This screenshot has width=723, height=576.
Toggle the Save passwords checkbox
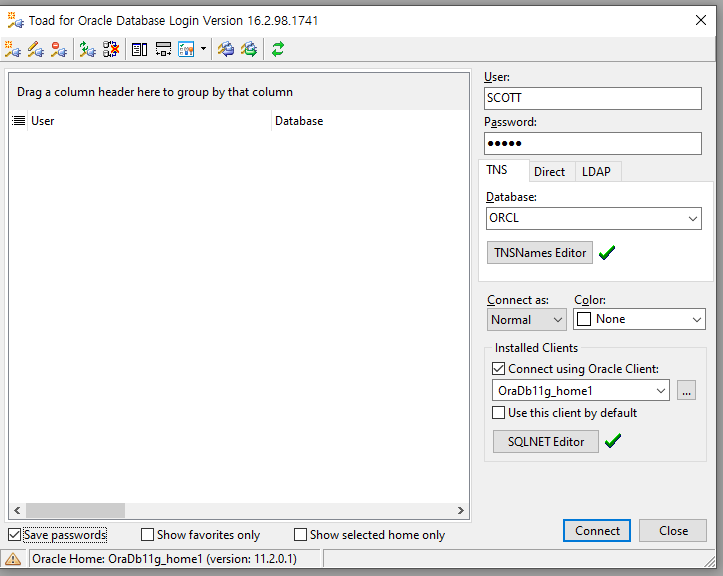coord(14,535)
